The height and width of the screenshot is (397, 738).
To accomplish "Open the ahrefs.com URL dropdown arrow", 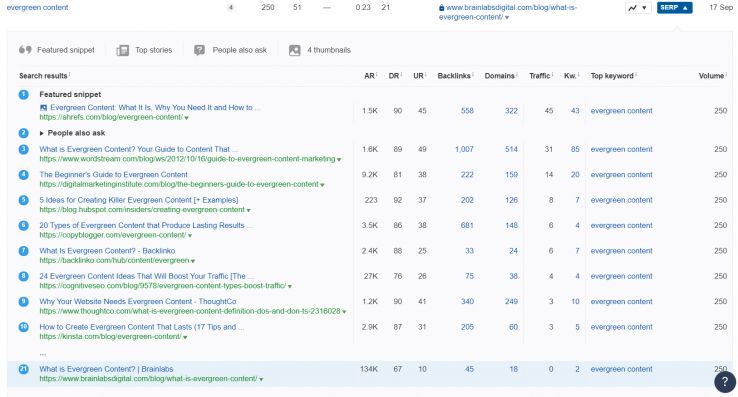I will tap(187, 118).
